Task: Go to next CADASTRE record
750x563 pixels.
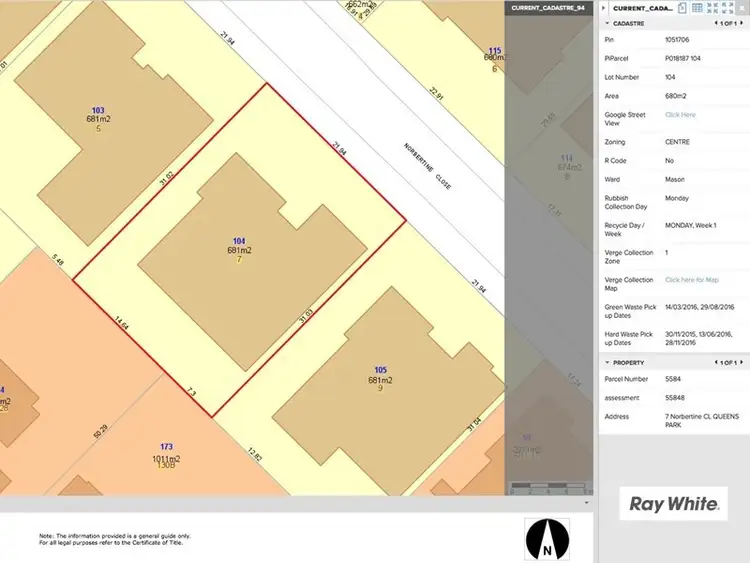Action: tap(742, 23)
